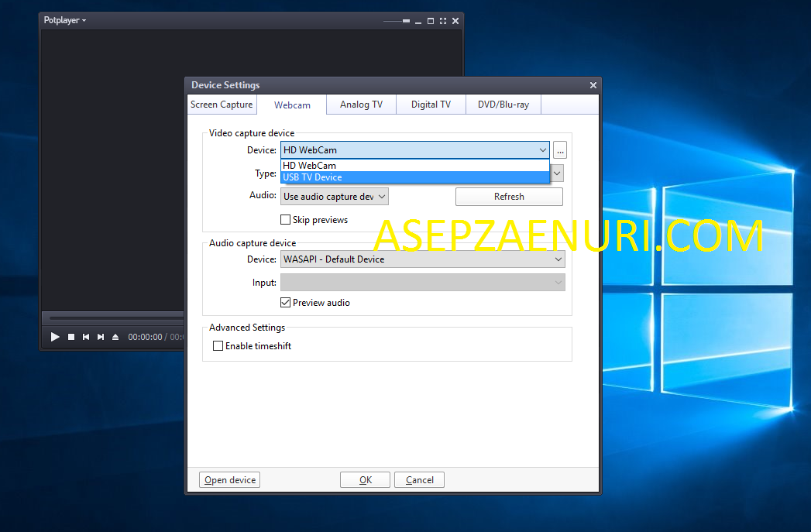Jump to next file via skip-forward icon

pos(100,337)
